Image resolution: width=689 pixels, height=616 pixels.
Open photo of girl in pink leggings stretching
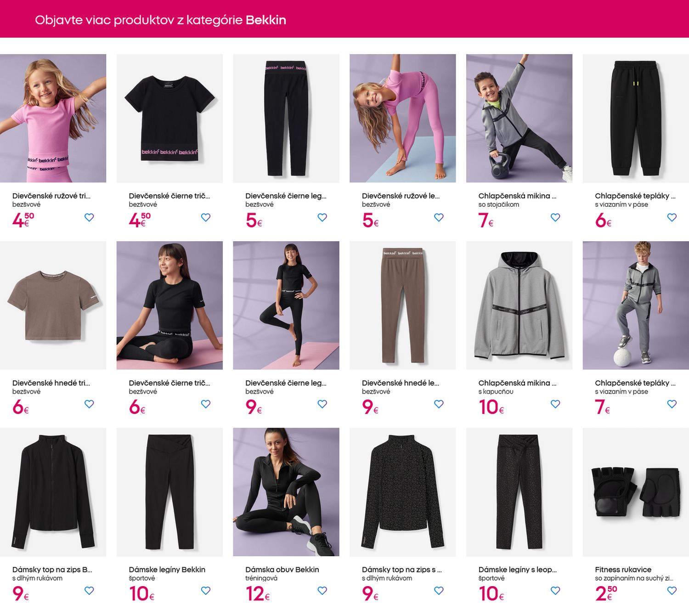click(x=402, y=118)
